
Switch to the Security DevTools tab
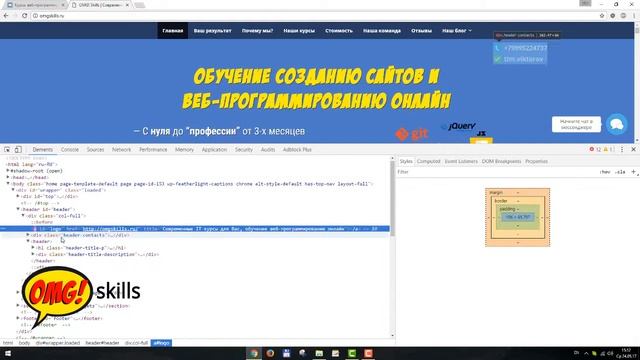pos(244,150)
